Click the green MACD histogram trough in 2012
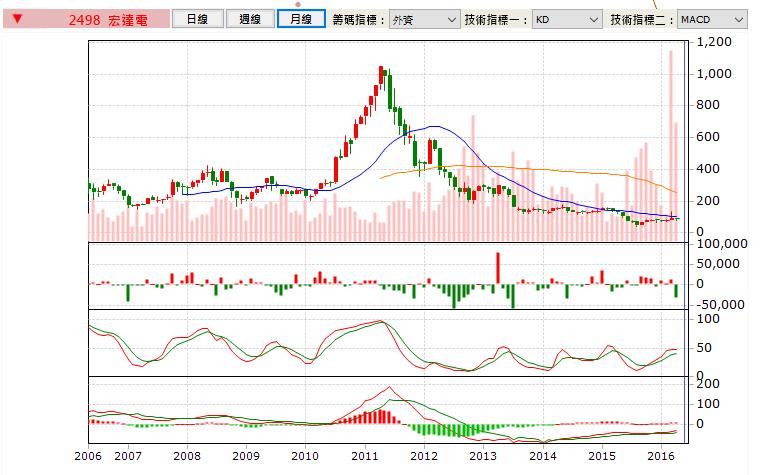762x475 pixels. [442, 431]
